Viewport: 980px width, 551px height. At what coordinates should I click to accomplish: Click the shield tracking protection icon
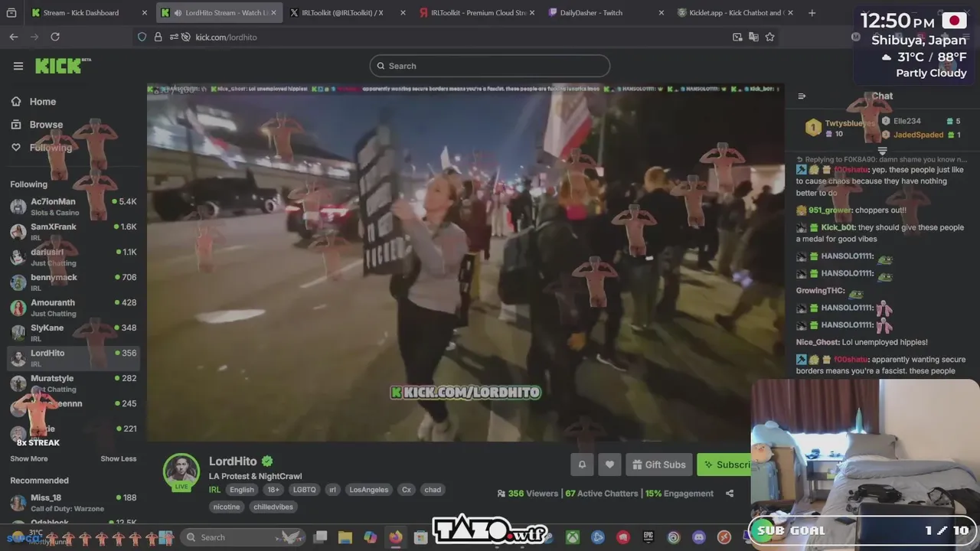tap(142, 37)
